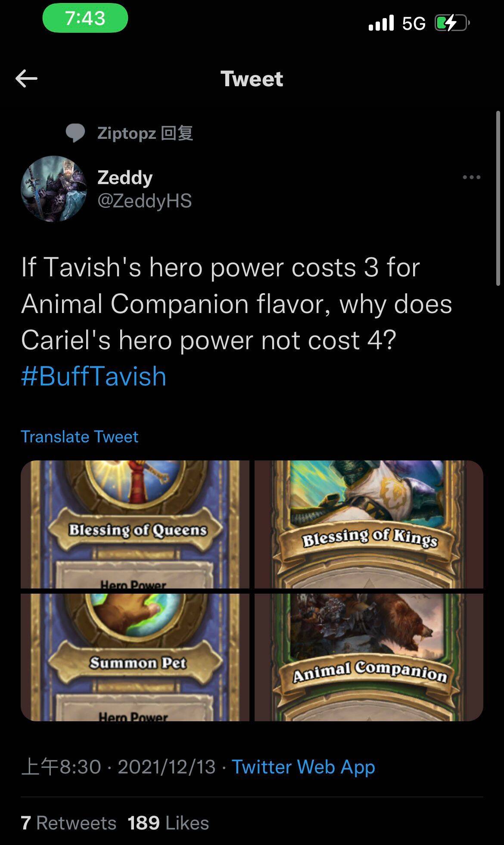Click the vertical scrollbar on the right
Viewport: 504px width, 845px height.
(x=498, y=198)
